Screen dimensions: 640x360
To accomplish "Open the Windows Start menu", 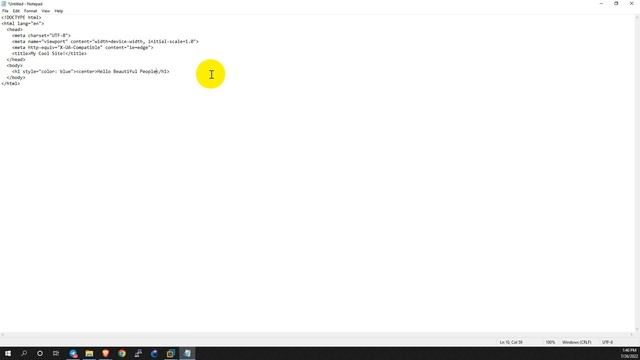I will coord(8,353).
